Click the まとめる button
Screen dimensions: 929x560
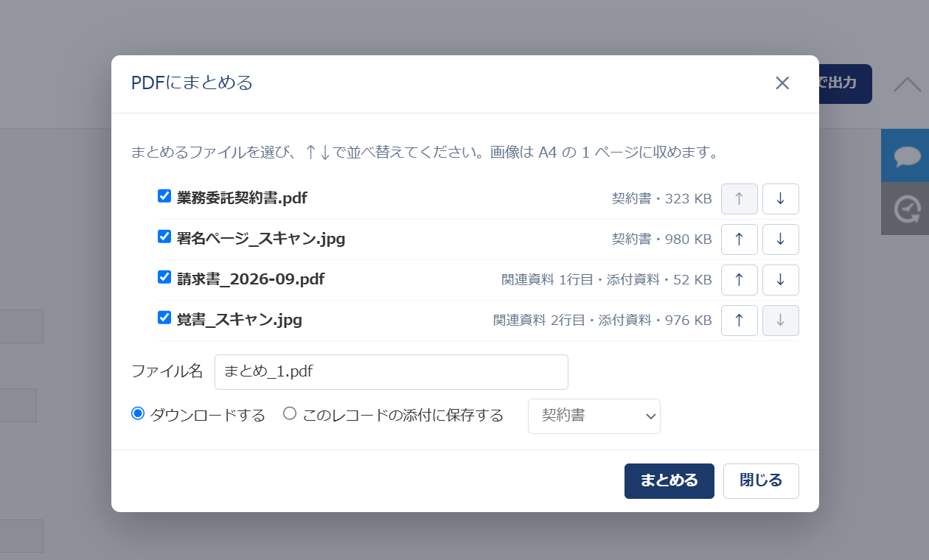click(x=669, y=481)
